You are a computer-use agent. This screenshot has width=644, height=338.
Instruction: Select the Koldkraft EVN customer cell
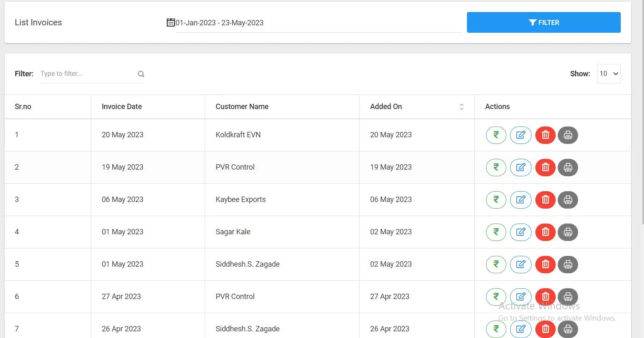click(x=282, y=135)
